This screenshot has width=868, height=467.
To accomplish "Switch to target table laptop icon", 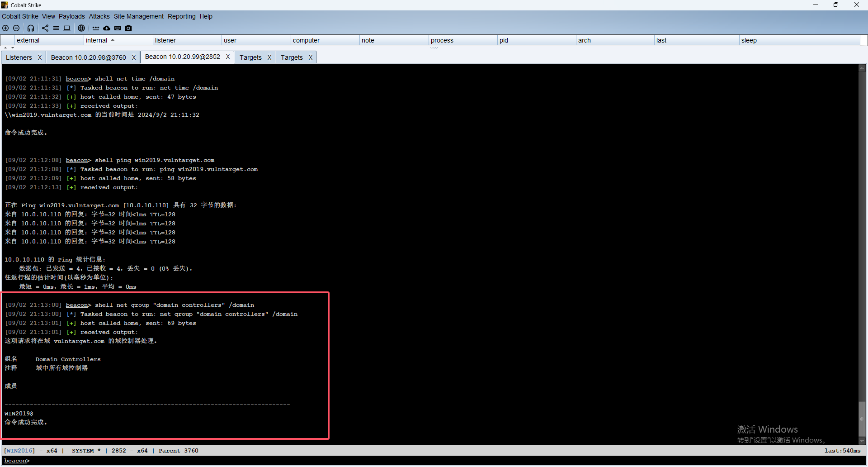I will click(67, 28).
